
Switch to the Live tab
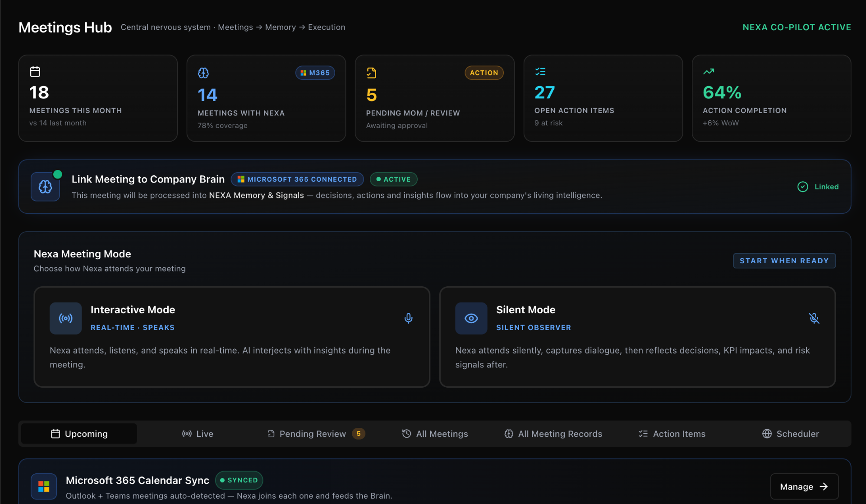198,434
